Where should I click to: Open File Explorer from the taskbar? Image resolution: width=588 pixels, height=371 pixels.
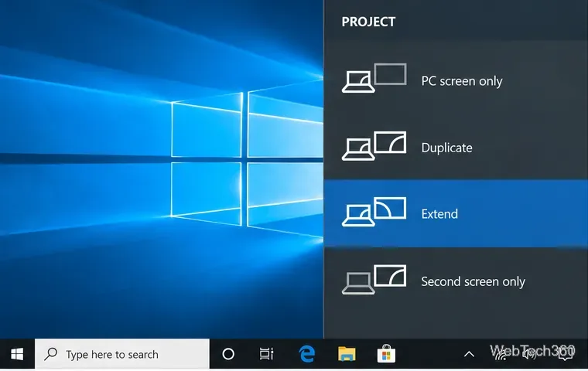click(x=347, y=354)
